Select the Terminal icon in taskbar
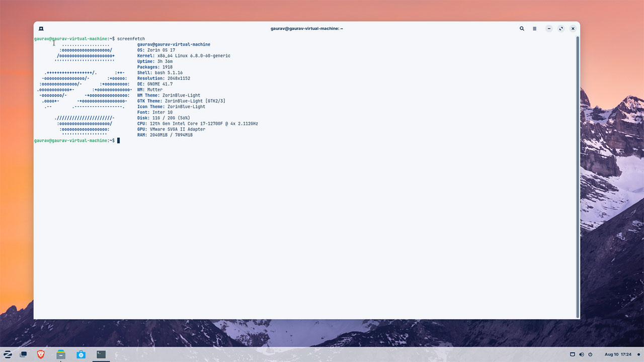 click(x=101, y=354)
